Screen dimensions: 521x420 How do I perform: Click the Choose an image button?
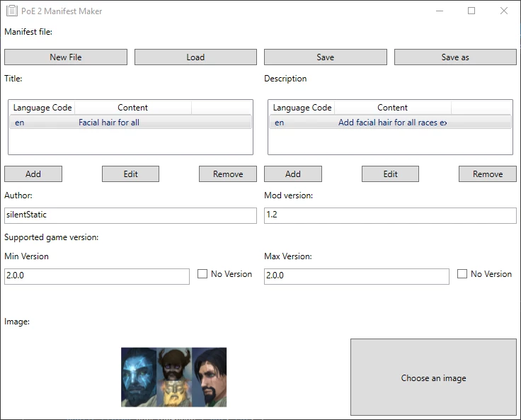pos(434,377)
